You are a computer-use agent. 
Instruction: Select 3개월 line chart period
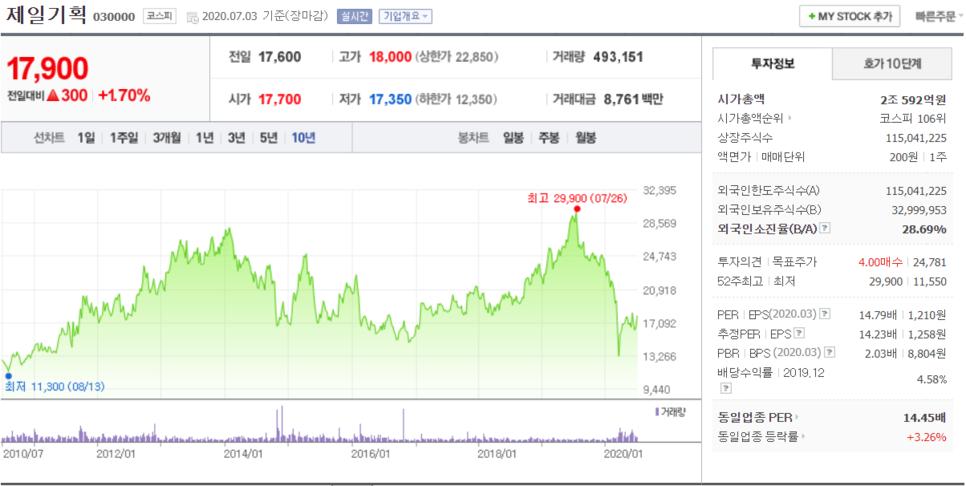tap(166, 138)
